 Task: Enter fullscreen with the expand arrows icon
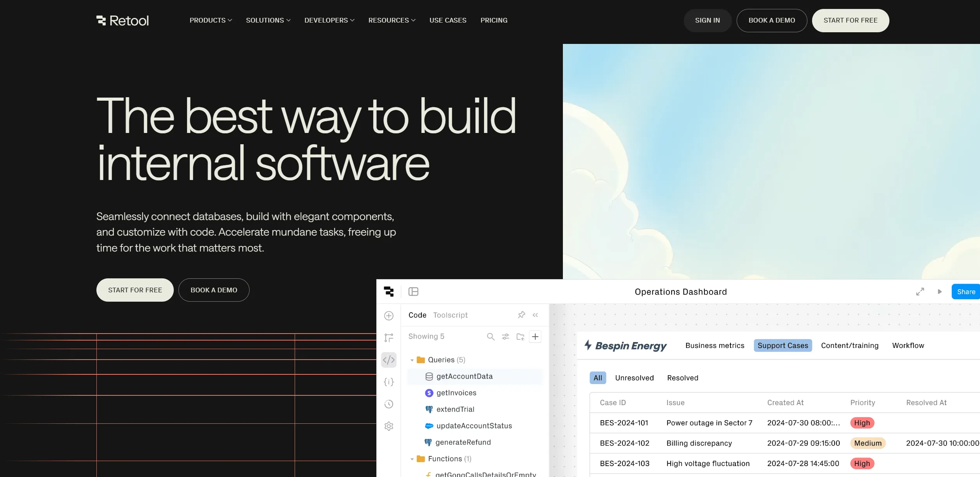[x=920, y=292]
